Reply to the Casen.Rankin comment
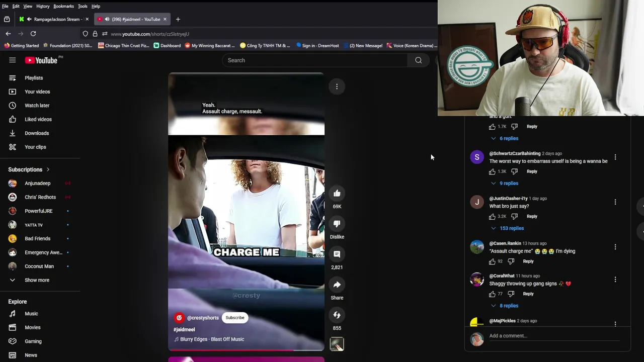This screenshot has height=362, width=644. 528,261
